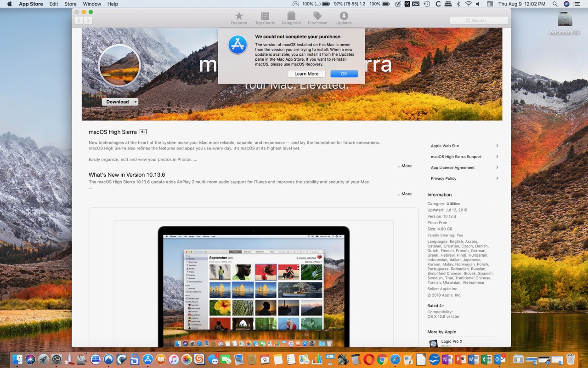The width and height of the screenshot is (588, 368).
Task: Click the Wi-Fi status icon
Action: (469, 4)
